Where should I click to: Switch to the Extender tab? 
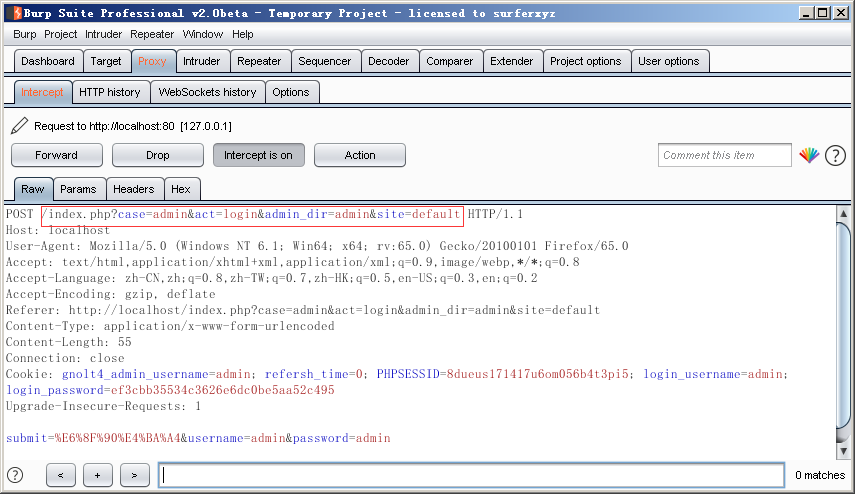[x=512, y=61]
